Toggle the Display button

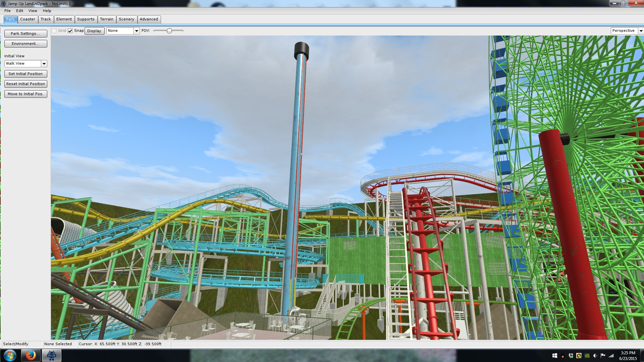[94, 31]
